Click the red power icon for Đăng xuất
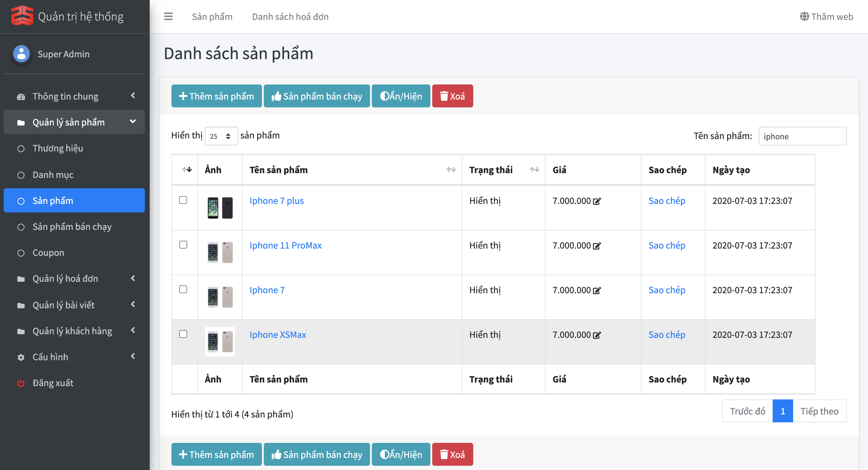The image size is (868, 470). coord(21,383)
